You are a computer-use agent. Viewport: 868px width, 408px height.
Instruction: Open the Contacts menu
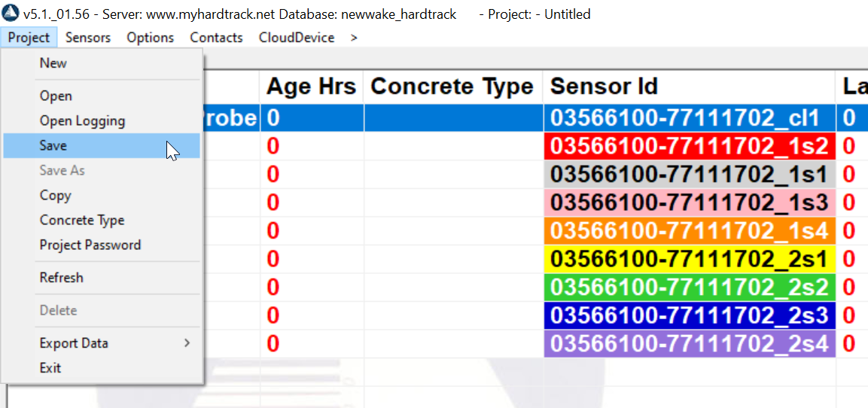tap(217, 38)
